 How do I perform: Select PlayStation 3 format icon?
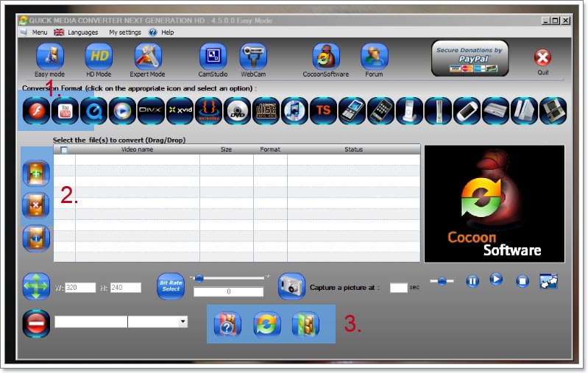495,110
